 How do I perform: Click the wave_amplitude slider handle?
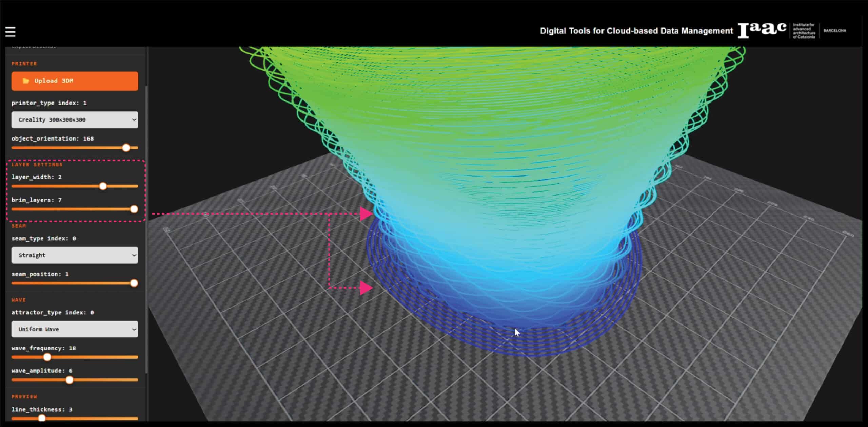coord(70,380)
